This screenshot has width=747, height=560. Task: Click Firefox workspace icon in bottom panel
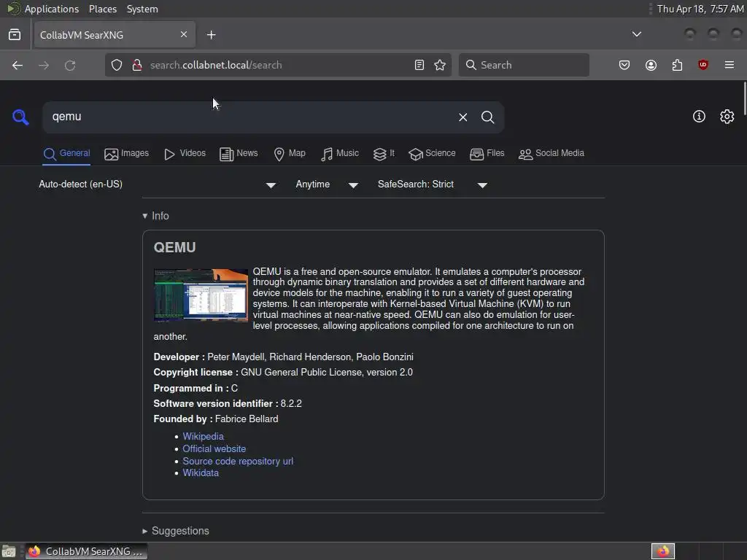coord(663,551)
